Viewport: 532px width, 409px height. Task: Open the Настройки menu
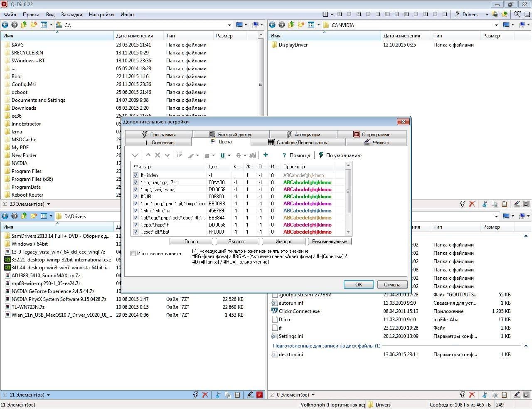pos(101,14)
